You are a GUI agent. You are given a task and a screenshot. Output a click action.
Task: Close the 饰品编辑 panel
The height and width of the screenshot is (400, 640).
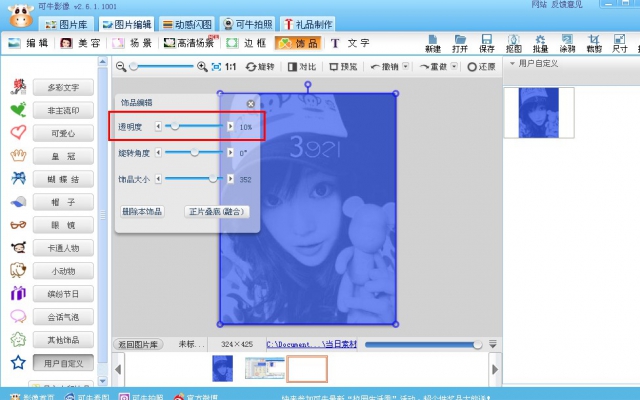pyautogui.click(x=251, y=104)
